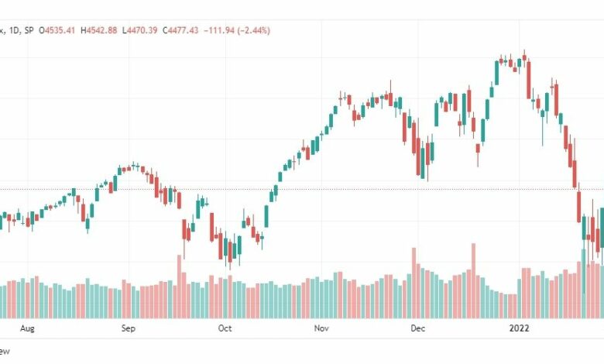
Task: Click the dotted horizontal price line
Action: [x=302, y=189]
